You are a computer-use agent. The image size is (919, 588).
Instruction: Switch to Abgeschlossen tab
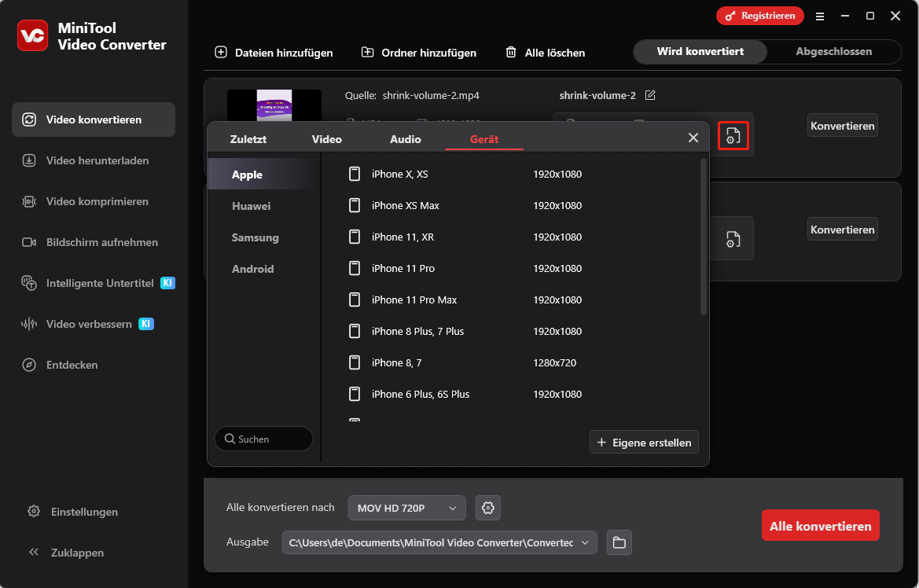click(x=833, y=52)
